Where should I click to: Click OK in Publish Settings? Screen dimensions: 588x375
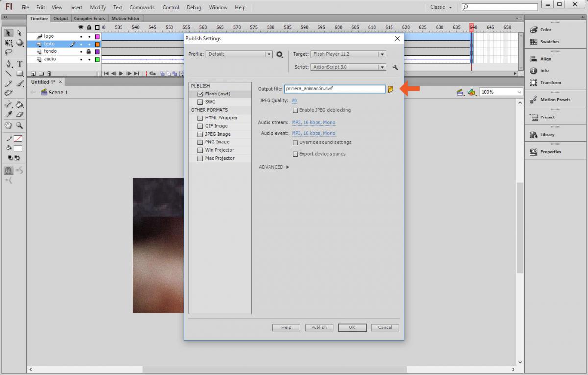[352, 328]
